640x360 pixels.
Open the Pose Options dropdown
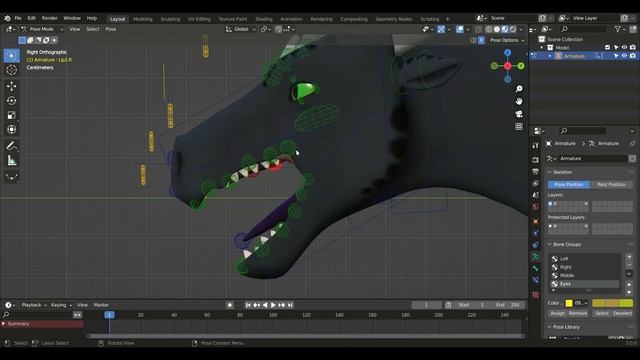pos(507,40)
